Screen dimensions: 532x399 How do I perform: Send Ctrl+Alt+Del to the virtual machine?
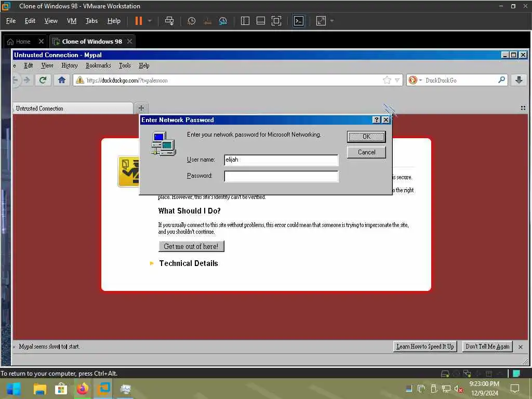[169, 21]
